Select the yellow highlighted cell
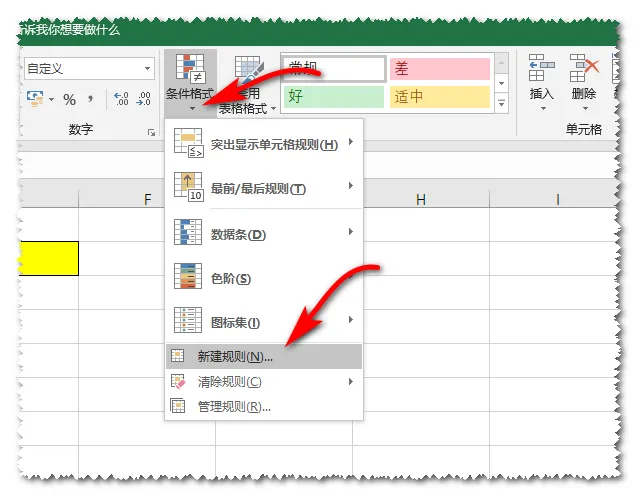Image resolution: width=638 pixels, height=497 pixels. pos(49,258)
